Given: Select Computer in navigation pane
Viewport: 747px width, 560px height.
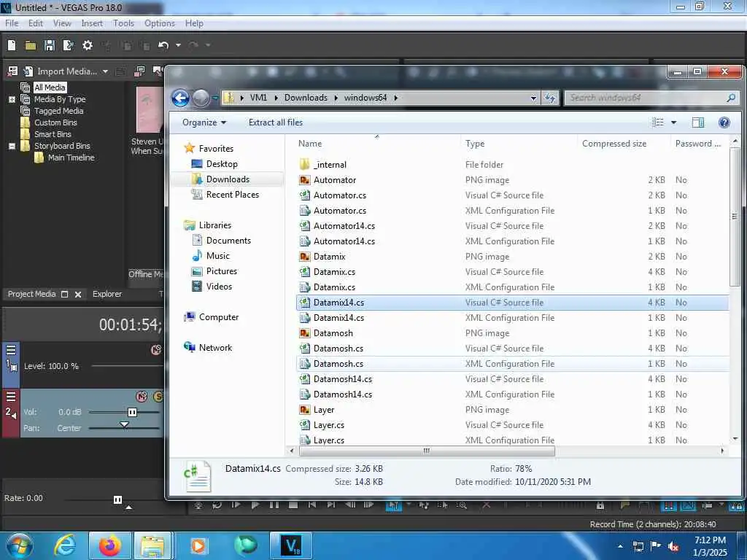Looking at the screenshot, I should (x=219, y=317).
